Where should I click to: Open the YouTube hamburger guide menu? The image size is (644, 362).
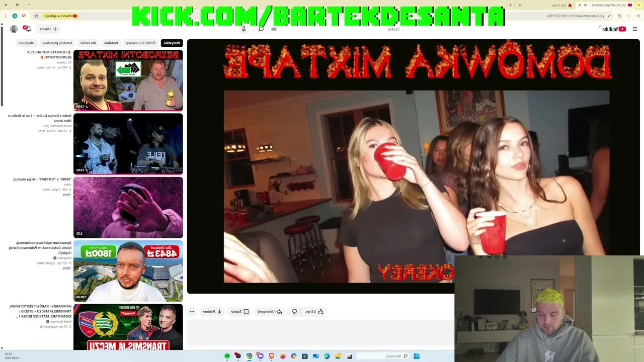coord(634,29)
